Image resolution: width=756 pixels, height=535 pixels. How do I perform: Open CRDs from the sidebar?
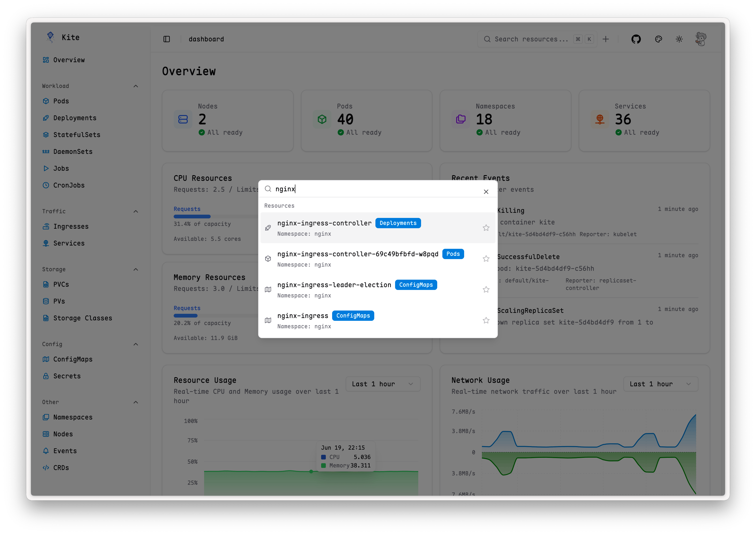(61, 467)
